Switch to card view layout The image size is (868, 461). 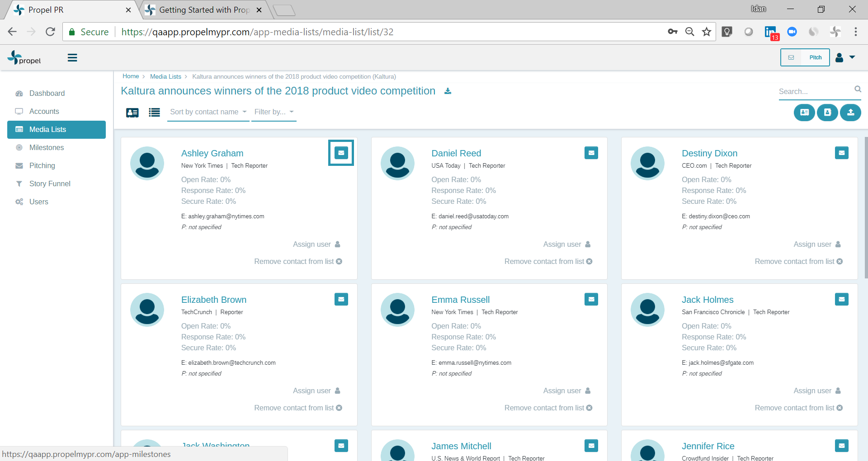tap(132, 113)
